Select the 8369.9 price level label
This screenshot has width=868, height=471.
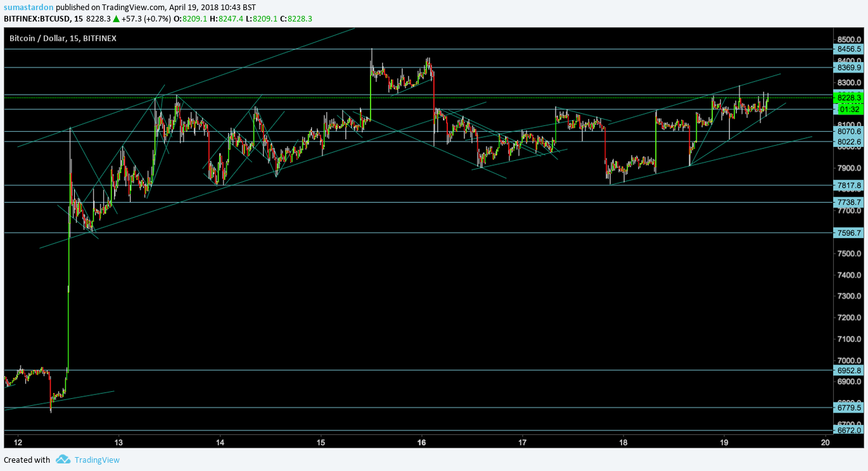point(849,67)
